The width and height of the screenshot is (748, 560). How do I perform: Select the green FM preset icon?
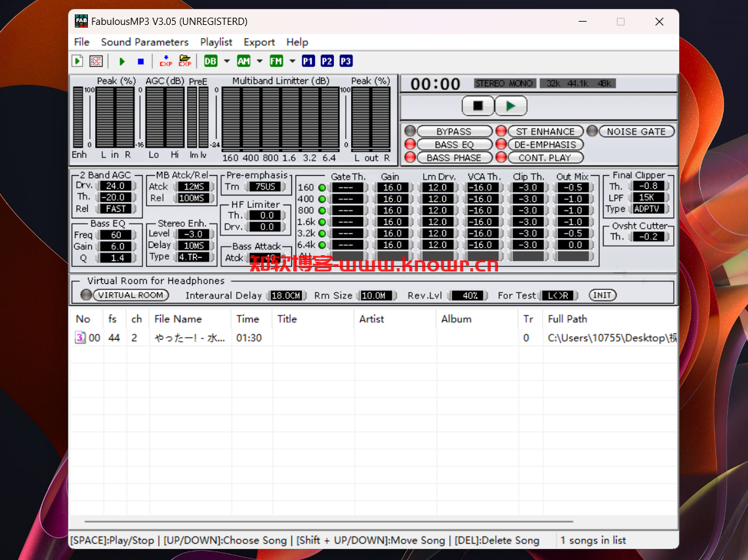[x=276, y=61]
